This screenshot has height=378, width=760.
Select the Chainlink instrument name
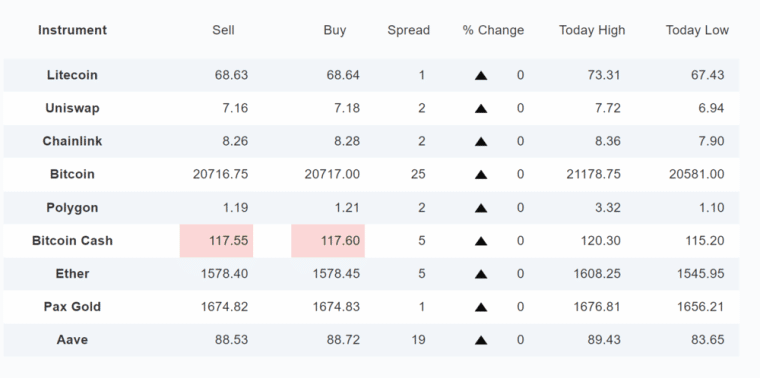(72, 141)
